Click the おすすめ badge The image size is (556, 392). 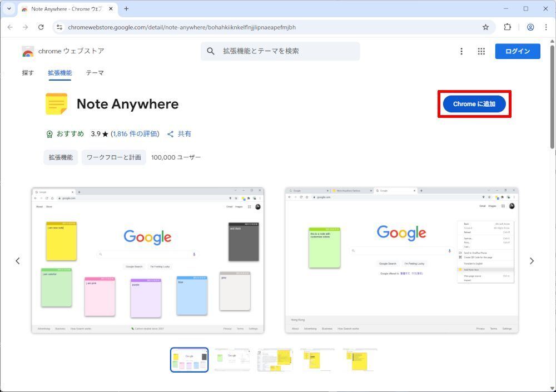click(x=65, y=134)
